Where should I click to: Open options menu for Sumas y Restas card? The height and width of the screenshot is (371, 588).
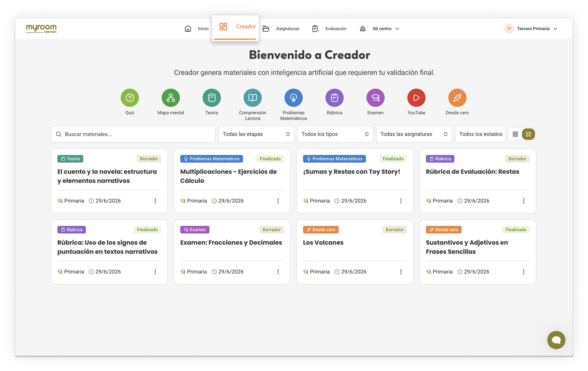click(x=401, y=201)
